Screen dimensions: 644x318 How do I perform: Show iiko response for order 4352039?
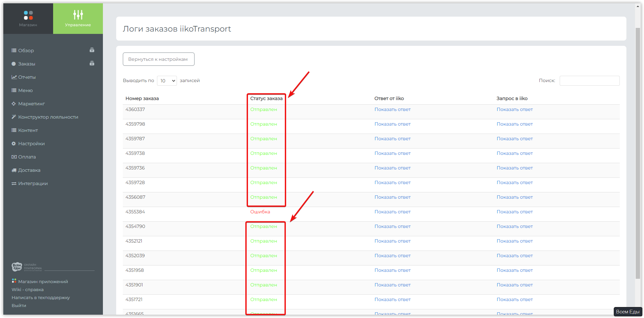tap(392, 256)
